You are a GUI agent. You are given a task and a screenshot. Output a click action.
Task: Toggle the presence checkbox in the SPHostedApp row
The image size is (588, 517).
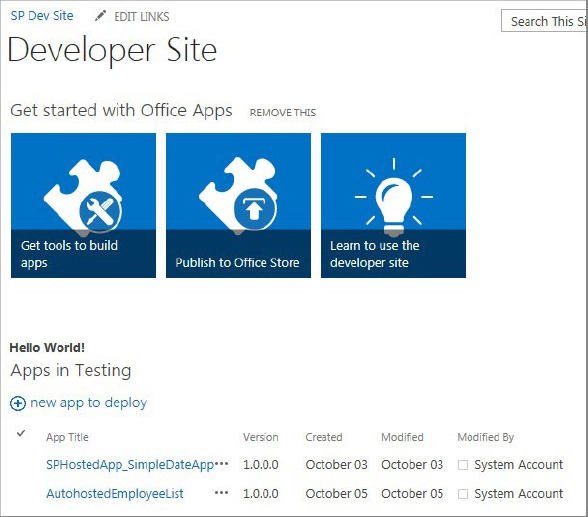(463, 465)
